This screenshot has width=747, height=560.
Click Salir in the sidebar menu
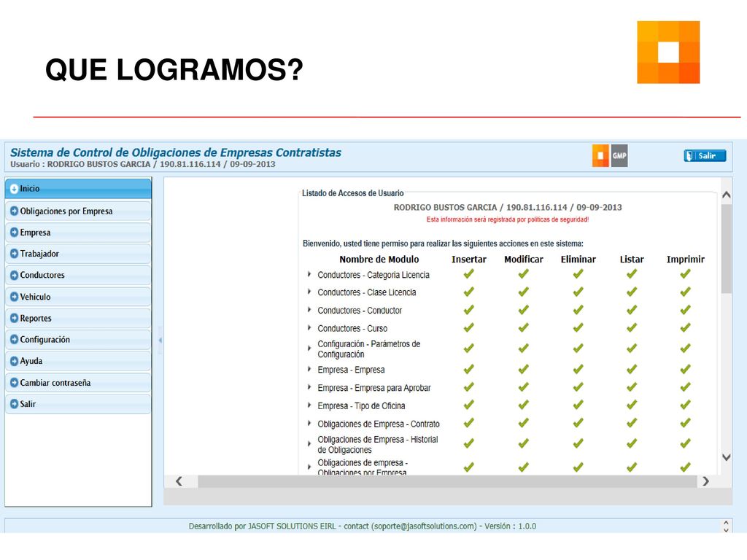click(78, 404)
